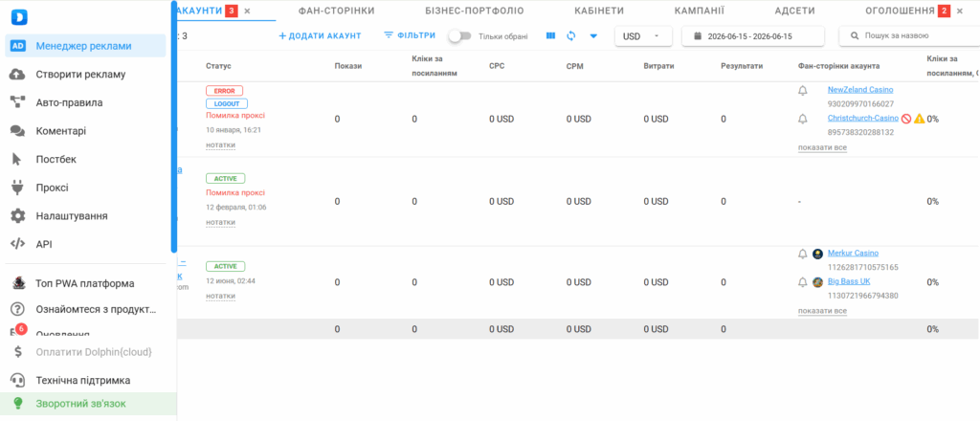Switch to the Фан-сторінки tab
980x421 pixels.
[x=337, y=11]
